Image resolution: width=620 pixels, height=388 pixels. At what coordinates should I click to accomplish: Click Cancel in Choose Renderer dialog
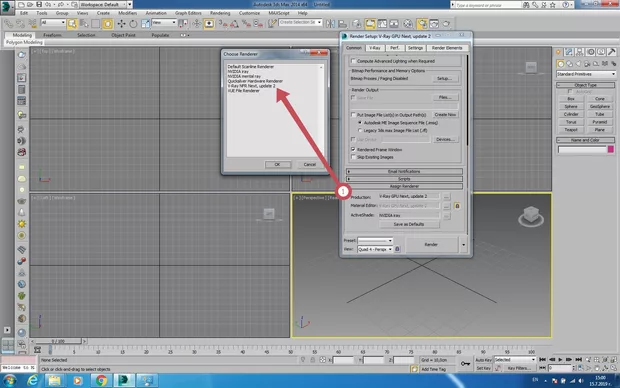click(x=310, y=165)
